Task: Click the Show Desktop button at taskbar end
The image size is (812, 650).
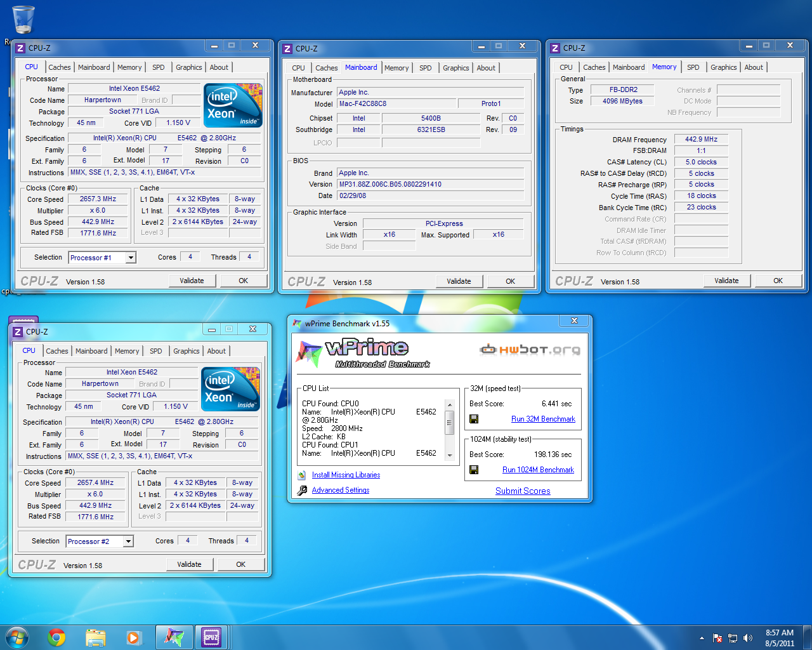Action: tap(808, 637)
